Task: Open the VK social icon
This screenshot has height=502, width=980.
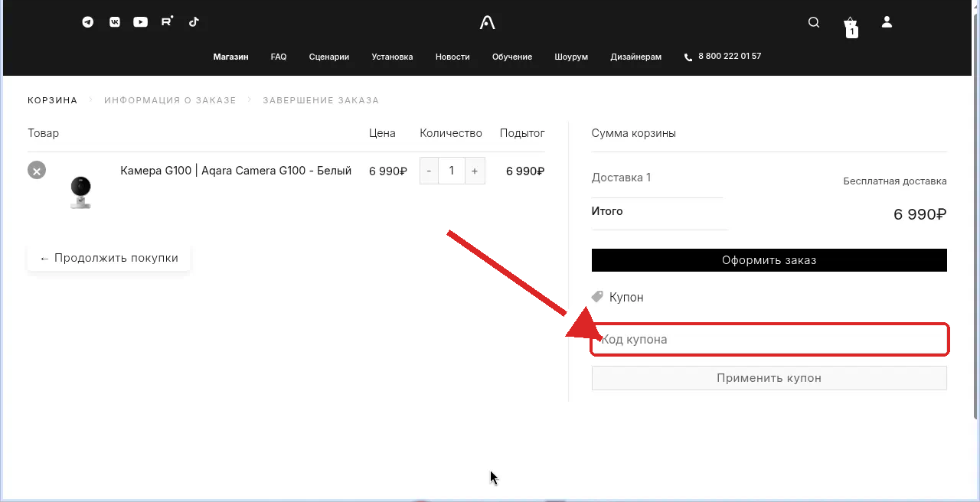Action: pos(114,22)
